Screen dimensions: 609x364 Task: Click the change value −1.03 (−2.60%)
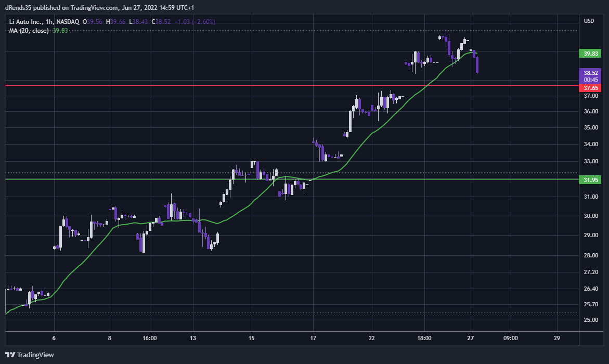(x=195, y=22)
